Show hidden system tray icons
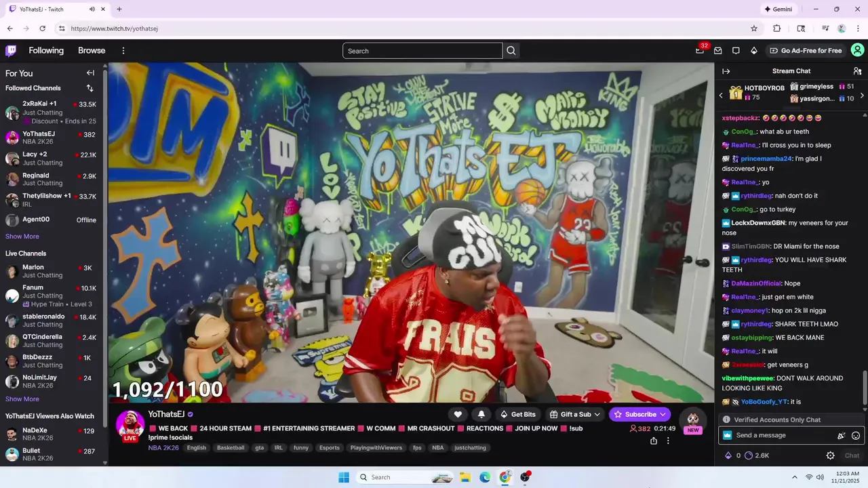The width and height of the screenshot is (868, 488). (x=794, y=477)
